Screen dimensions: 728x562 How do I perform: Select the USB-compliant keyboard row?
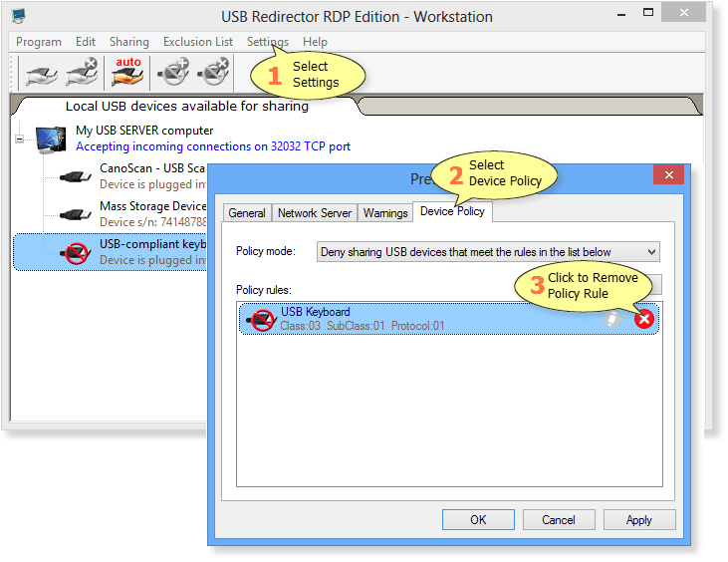(x=111, y=252)
